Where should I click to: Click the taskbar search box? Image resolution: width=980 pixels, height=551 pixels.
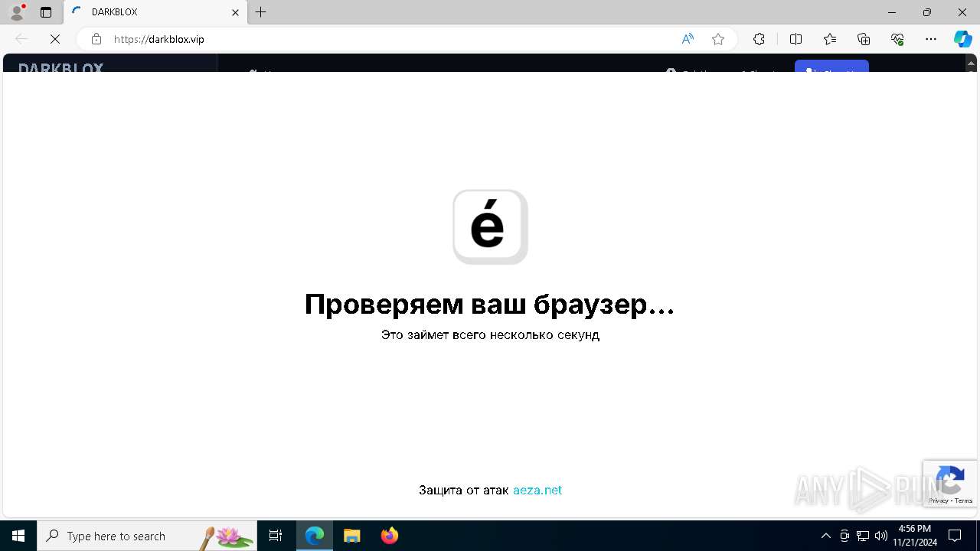tap(147, 536)
